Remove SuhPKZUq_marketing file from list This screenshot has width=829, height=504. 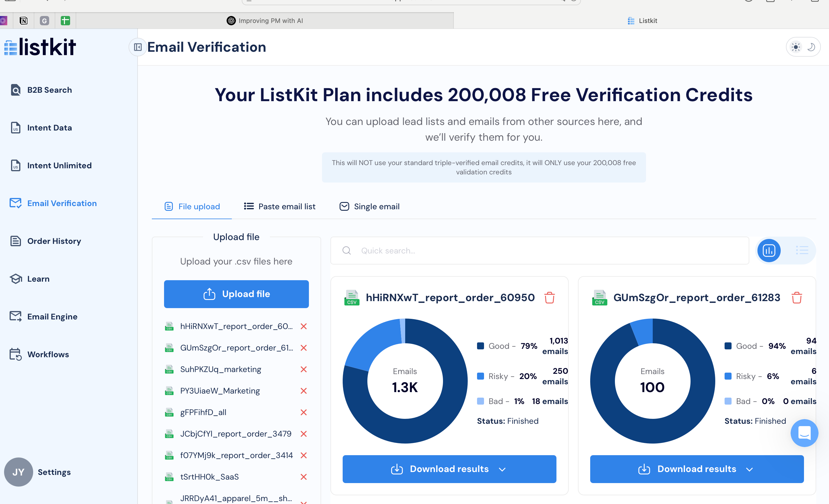click(303, 369)
